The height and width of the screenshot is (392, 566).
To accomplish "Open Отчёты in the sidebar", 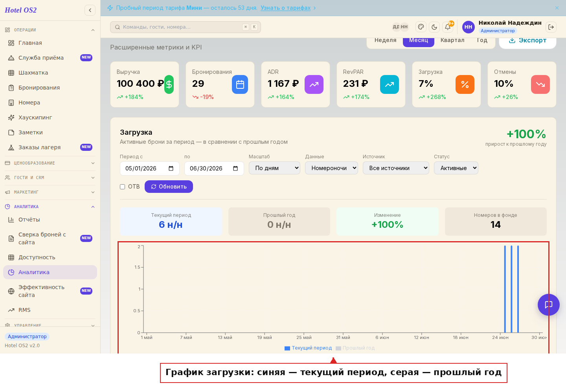I will pyautogui.click(x=50, y=220).
